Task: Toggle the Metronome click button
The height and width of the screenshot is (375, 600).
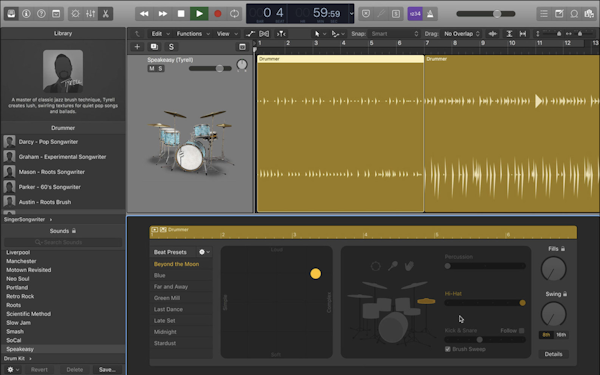Action: pos(430,14)
